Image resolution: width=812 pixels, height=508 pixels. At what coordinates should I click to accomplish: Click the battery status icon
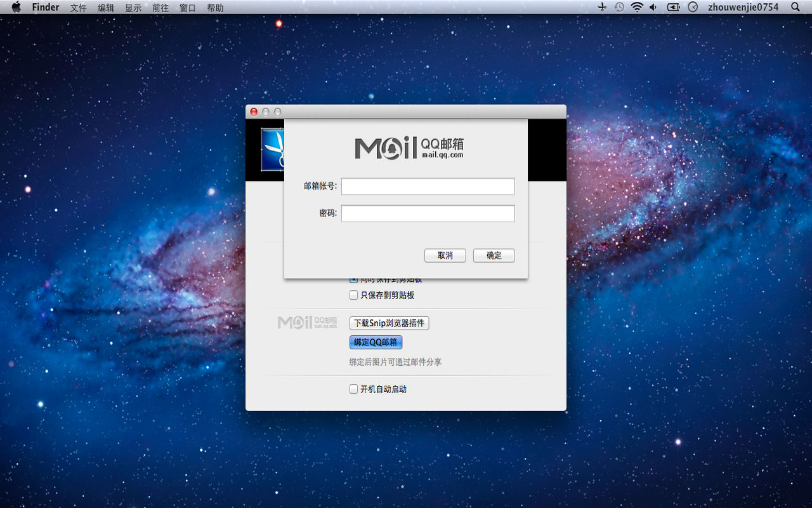coord(673,7)
